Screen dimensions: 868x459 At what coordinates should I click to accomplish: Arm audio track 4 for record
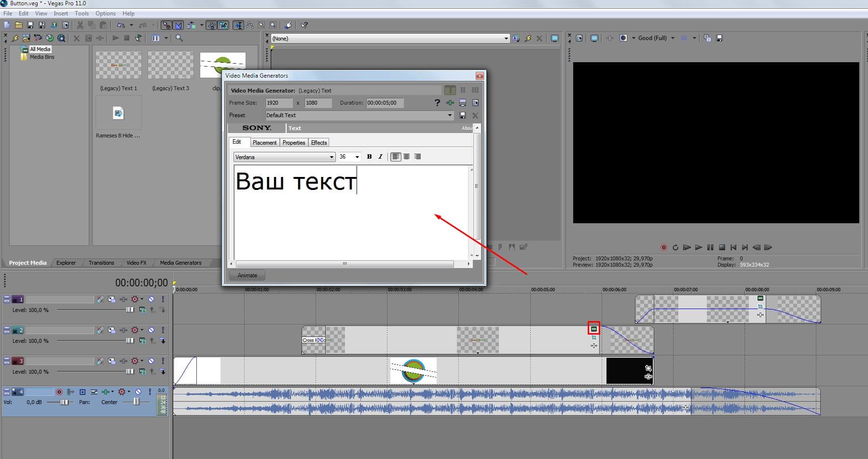click(x=59, y=392)
